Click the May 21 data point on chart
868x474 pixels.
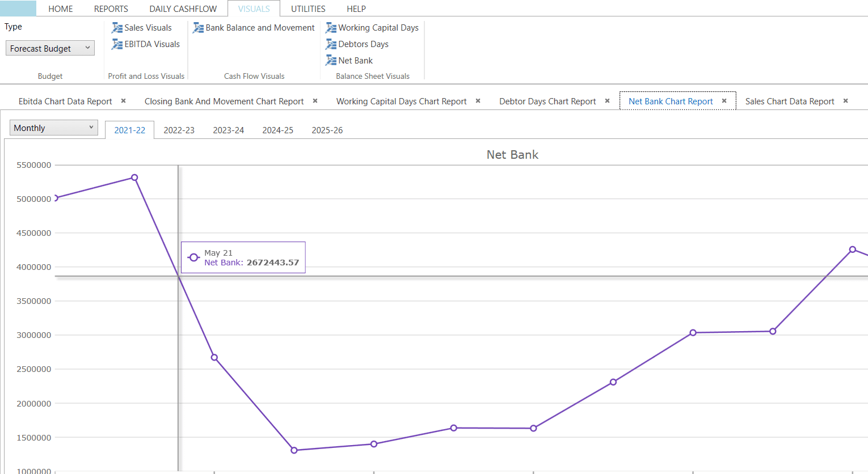(x=214, y=358)
